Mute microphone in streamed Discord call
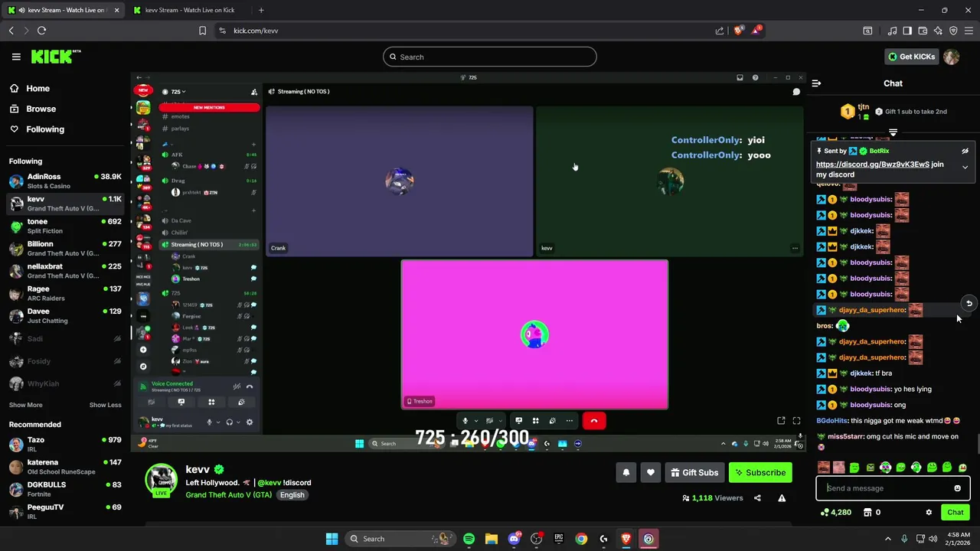Image resolution: width=980 pixels, height=551 pixels. pyautogui.click(x=465, y=421)
